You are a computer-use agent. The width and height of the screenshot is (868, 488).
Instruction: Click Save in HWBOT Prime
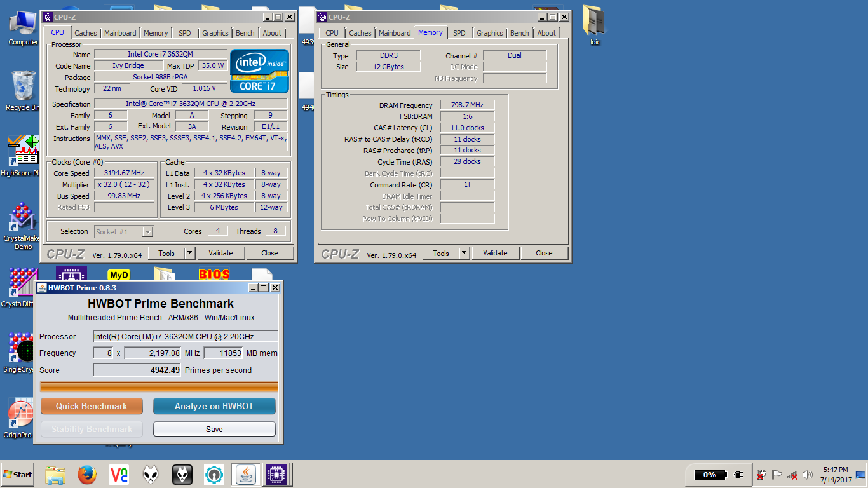(x=214, y=429)
